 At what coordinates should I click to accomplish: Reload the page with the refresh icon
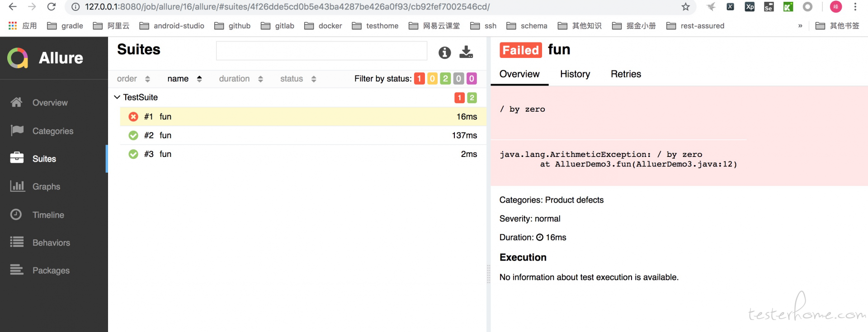52,7
